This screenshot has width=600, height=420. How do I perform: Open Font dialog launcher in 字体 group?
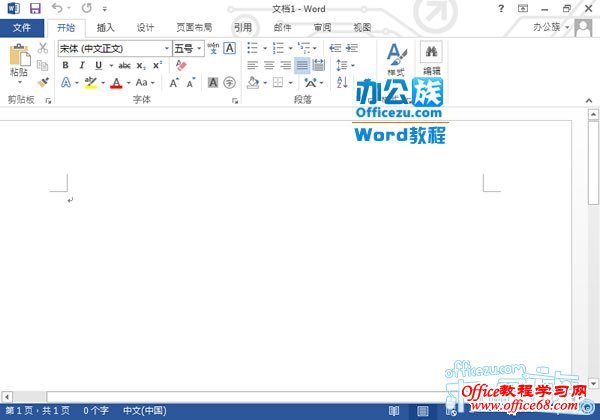235,101
